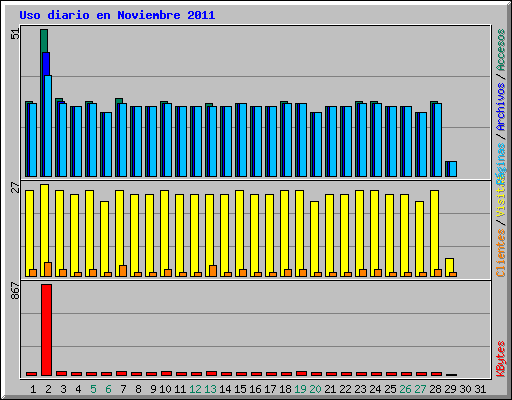
Task: Click the tall red KBytes bar for day 2
Action: [46, 330]
